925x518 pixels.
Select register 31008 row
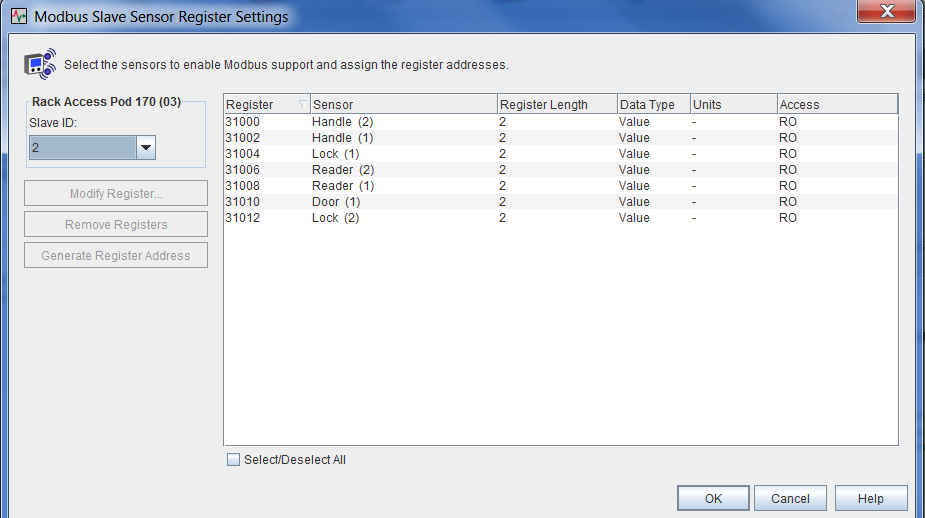coord(561,185)
